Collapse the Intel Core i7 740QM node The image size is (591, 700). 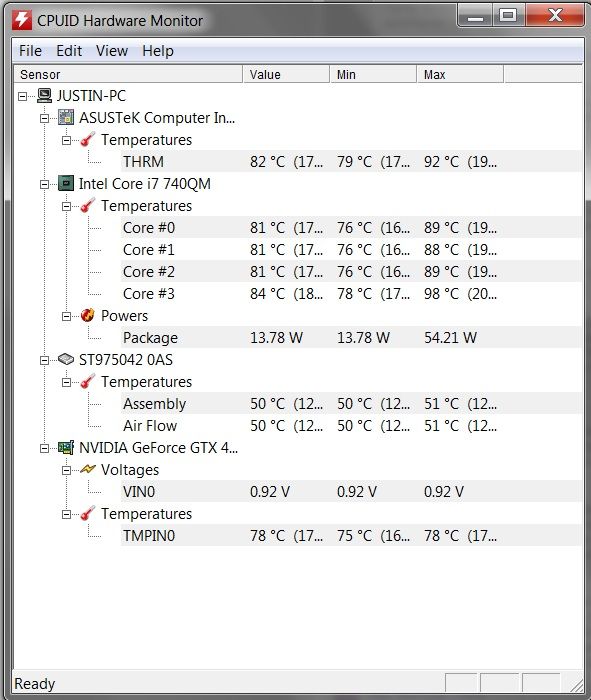44,184
